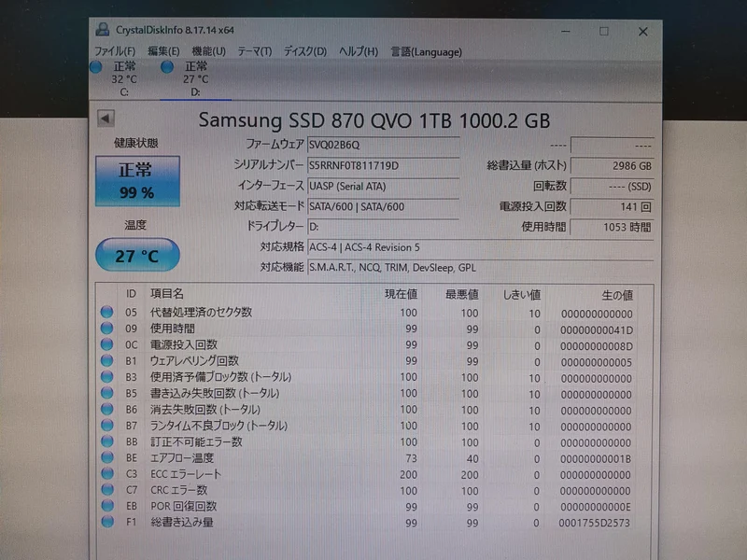
Task: Select the エアフロー温度 attribute name
Action: tap(182, 458)
